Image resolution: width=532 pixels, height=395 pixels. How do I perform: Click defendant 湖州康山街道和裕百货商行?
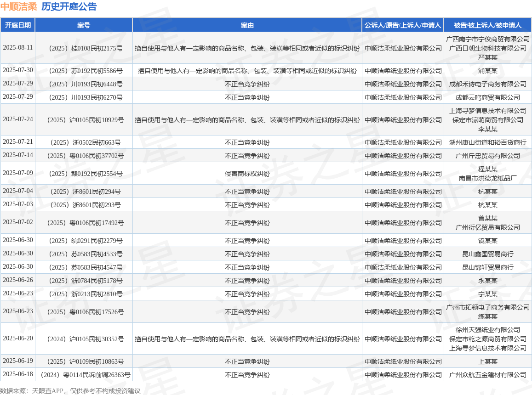point(487,142)
